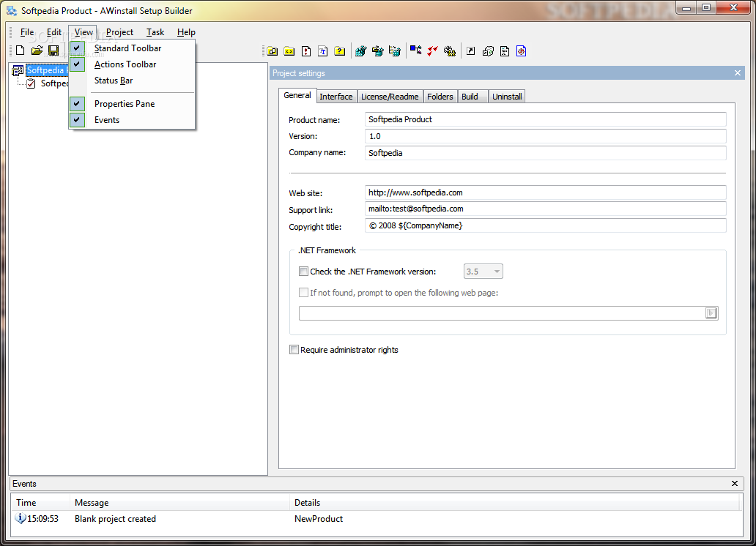This screenshot has width=756, height=546.
Task: Click the Message column header in Events
Action: click(179, 503)
